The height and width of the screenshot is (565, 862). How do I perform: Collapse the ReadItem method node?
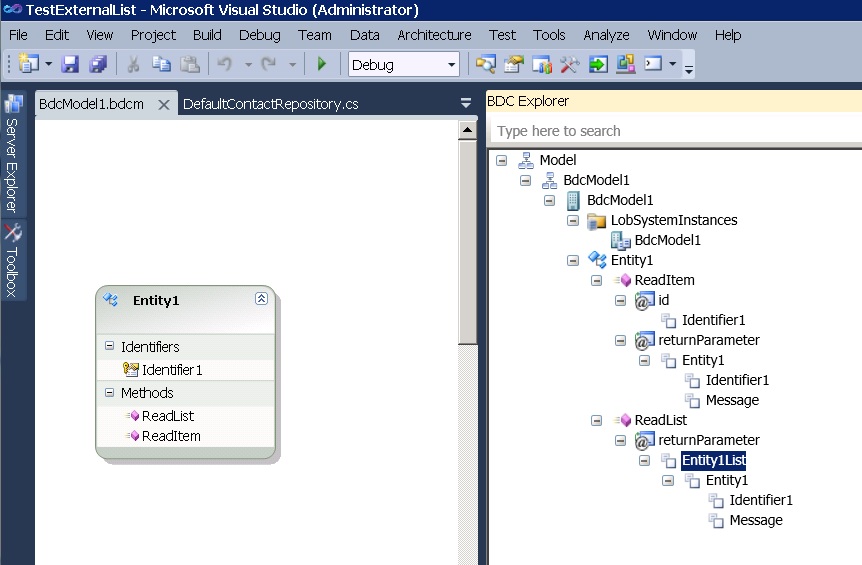click(x=596, y=281)
